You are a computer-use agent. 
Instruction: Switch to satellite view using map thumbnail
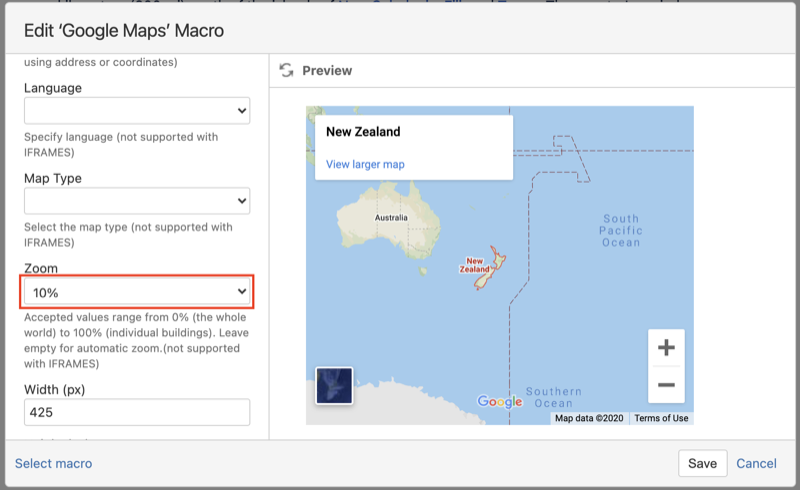(334, 386)
